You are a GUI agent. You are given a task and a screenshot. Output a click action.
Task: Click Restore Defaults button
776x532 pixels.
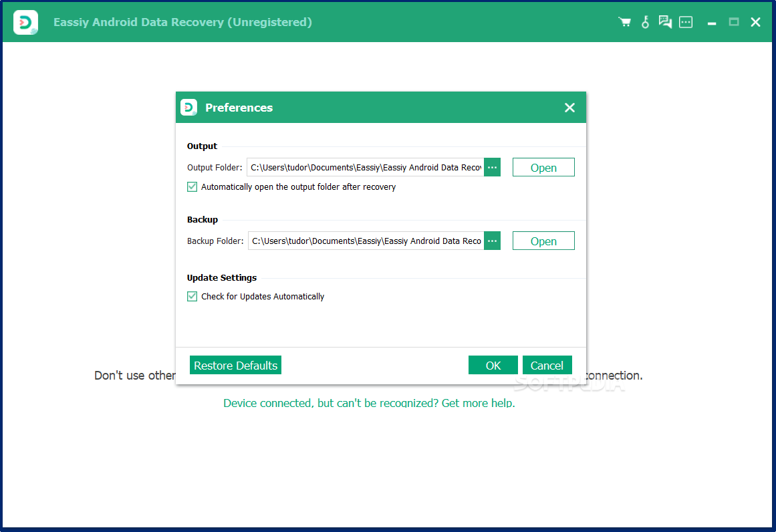pyautogui.click(x=235, y=365)
